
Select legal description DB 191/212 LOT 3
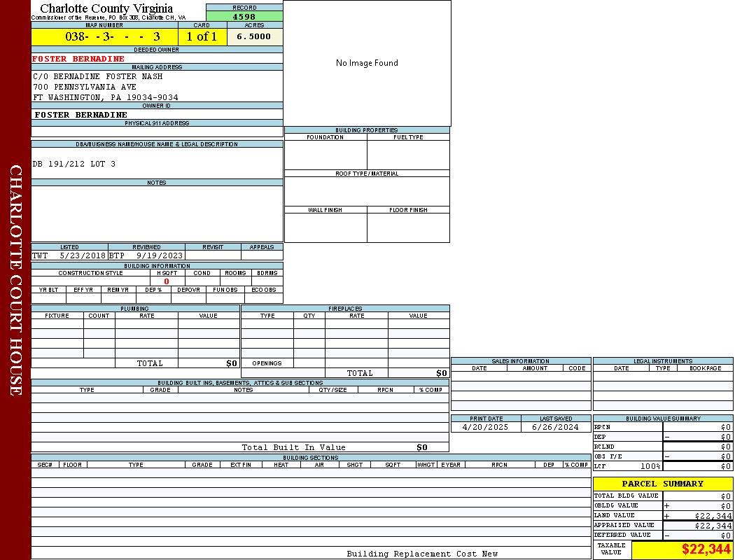(74, 164)
